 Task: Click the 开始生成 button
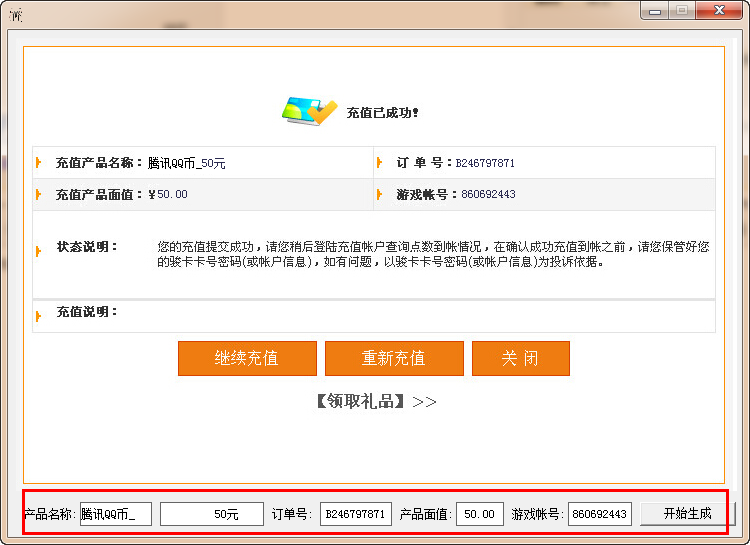coord(687,513)
